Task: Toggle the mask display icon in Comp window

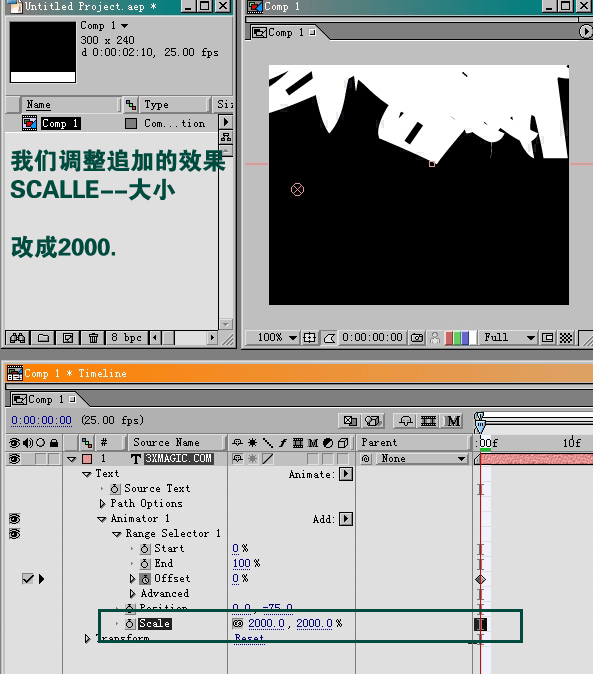Action: point(329,338)
